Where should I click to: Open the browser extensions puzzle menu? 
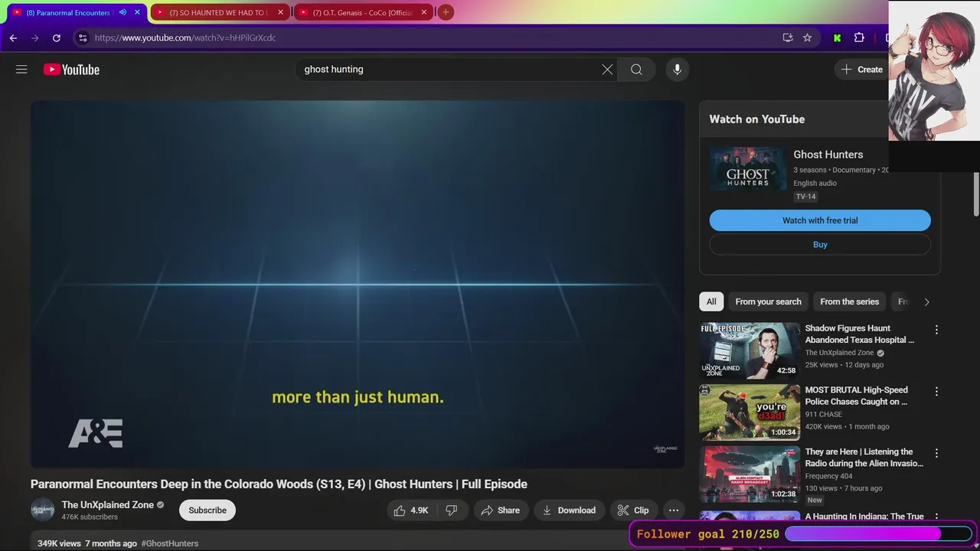(x=859, y=37)
